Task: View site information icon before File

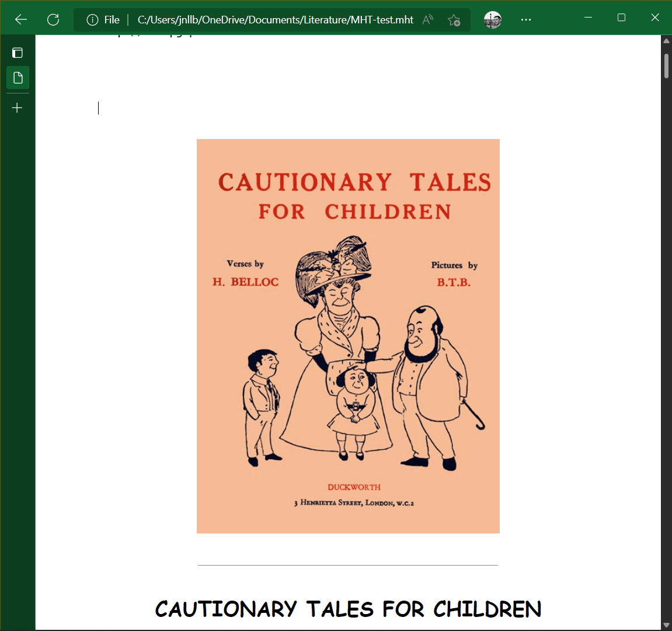Action: 92,20
